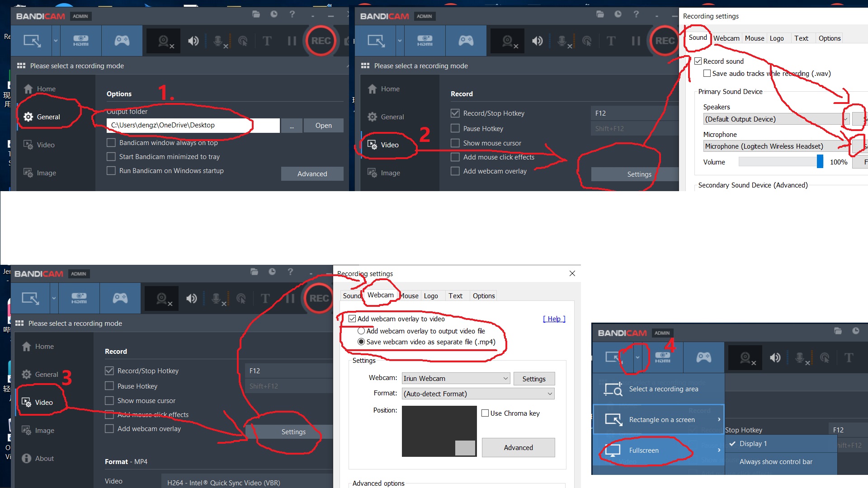Enable Run Bandicam on Windows startup
Viewport: 868px width, 488px height.
pos(111,170)
